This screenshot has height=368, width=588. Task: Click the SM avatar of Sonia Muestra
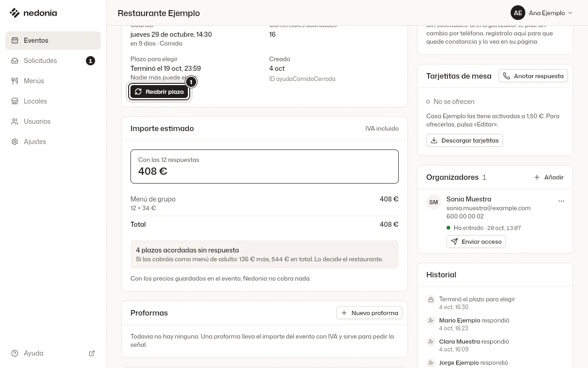434,202
